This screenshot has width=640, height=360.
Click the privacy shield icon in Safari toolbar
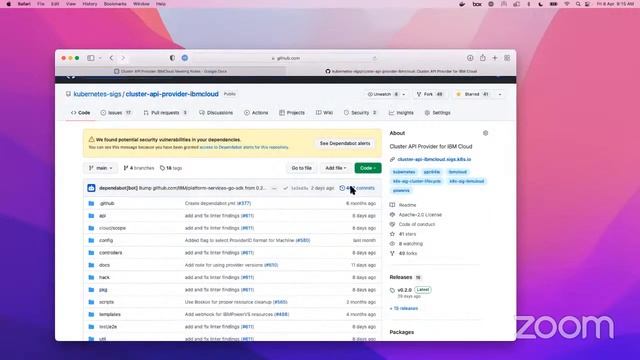(x=172, y=58)
